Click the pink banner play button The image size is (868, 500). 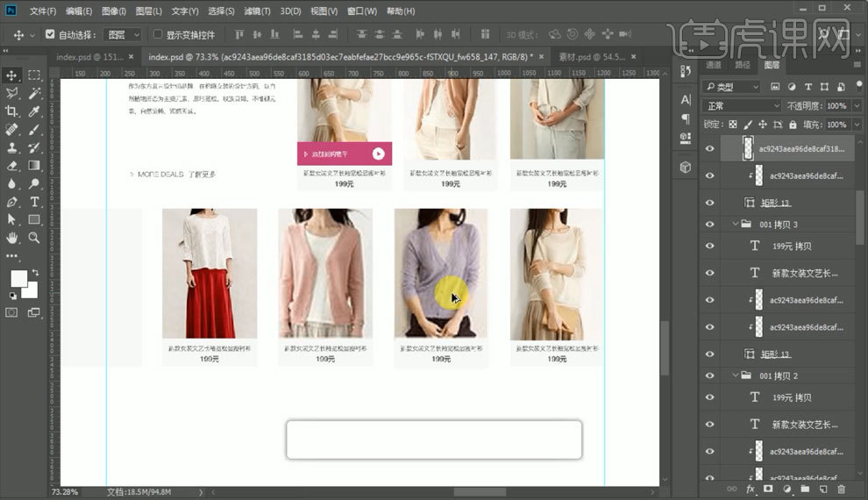[x=378, y=154]
